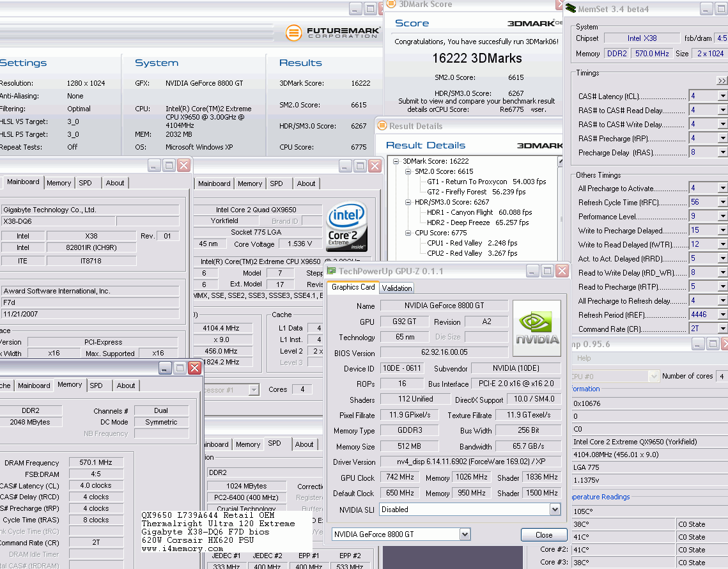Click the FSB:DRAM 4:5 field in CPU-Z

pos(96,474)
